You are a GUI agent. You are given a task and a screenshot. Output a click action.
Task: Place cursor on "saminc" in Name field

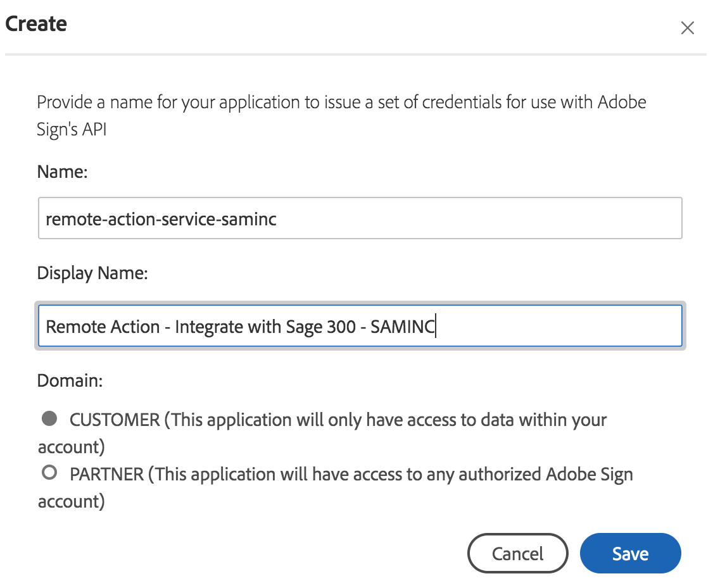pos(253,219)
